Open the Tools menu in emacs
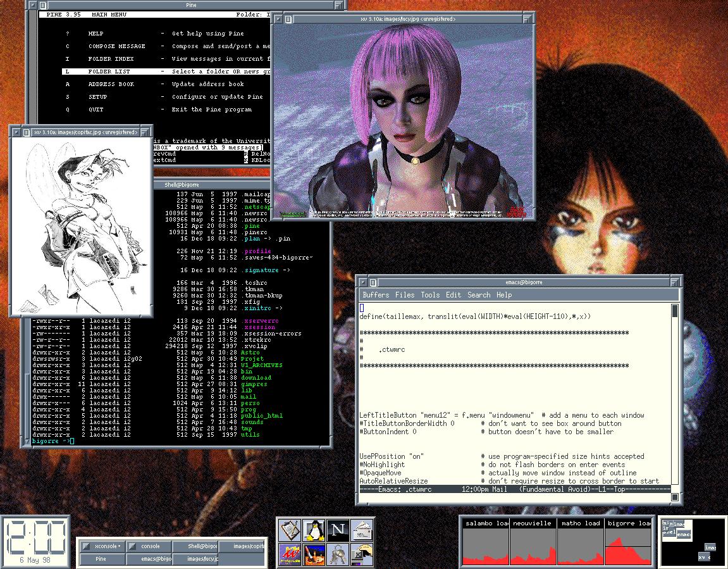The image size is (728, 569). 430,294
